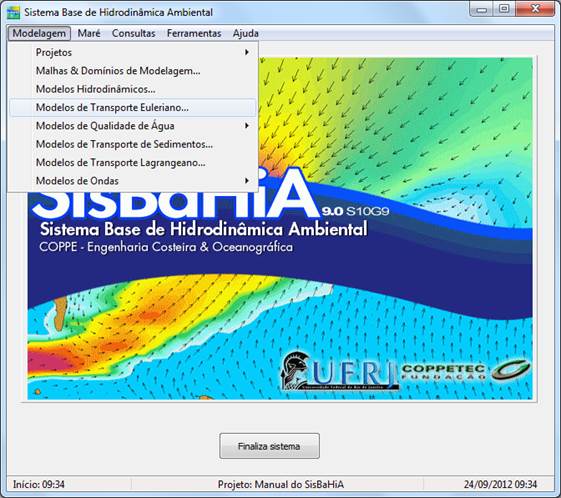
Task: Open the Maré menu
Action: click(x=89, y=33)
